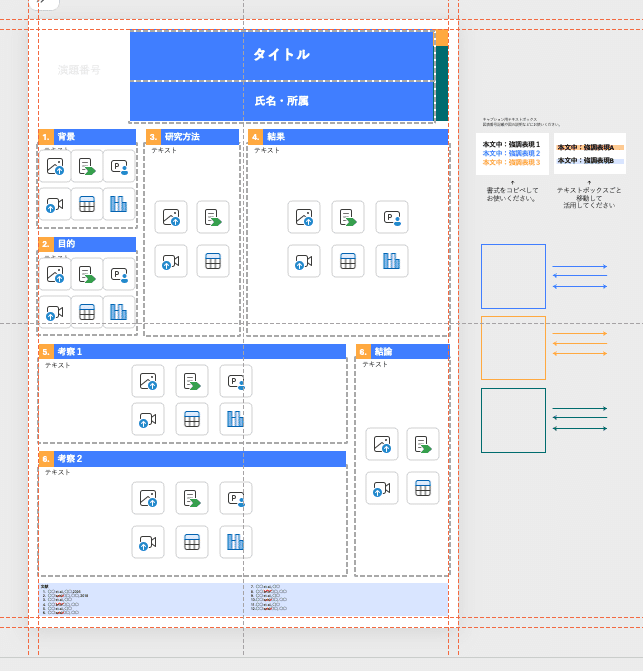Image resolution: width=643 pixels, height=671 pixels.
Task: Click テキスト placeholder text under 考察1
Action: point(57,365)
